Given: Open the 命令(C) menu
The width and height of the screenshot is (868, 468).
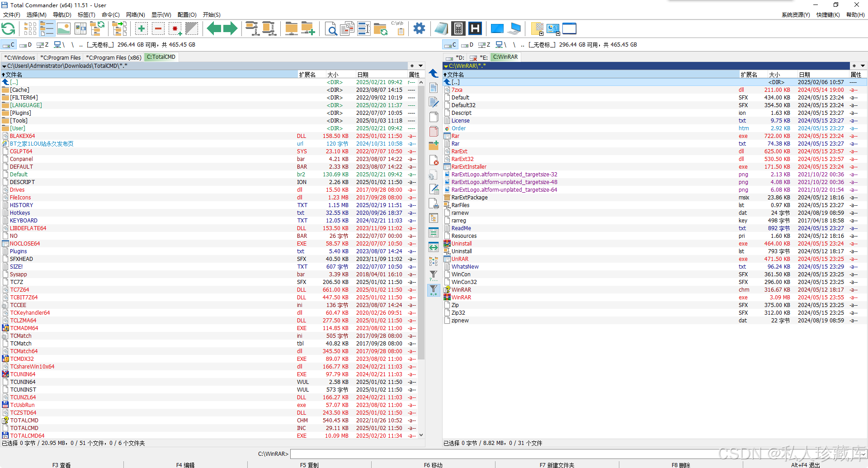Looking at the screenshot, I should [111, 15].
